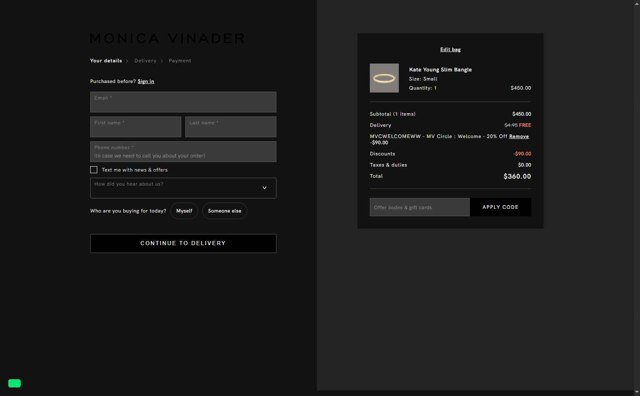Click the Monica Vinader logo
Screen dimensions: 640x396
(167, 38)
